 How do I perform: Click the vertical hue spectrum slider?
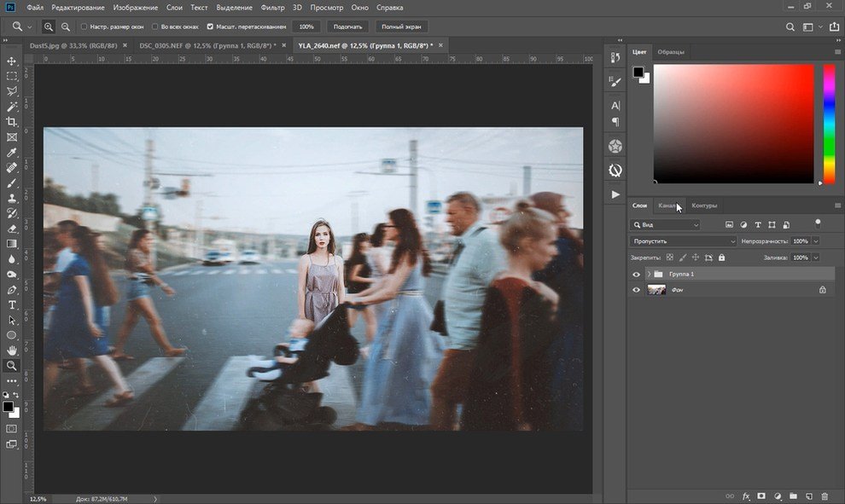pyautogui.click(x=828, y=124)
